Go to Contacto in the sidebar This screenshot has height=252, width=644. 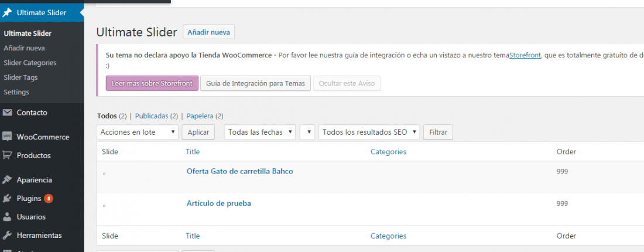(x=32, y=113)
